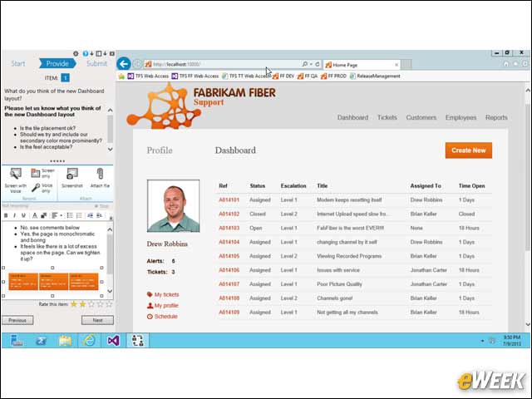The image size is (532, 399).
Task: Open ticket A014101 link
Action: click(229, 199)
